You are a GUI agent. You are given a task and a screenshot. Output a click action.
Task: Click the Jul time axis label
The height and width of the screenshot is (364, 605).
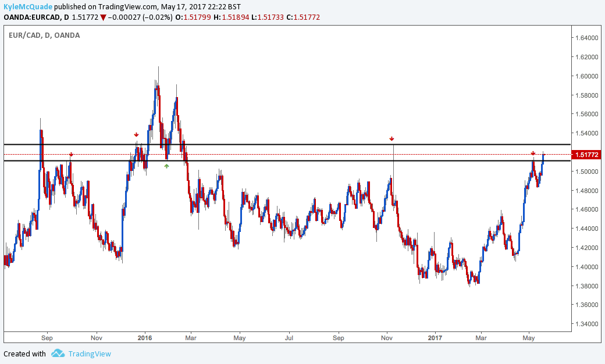pyautogui.click(x=289, y=338)
